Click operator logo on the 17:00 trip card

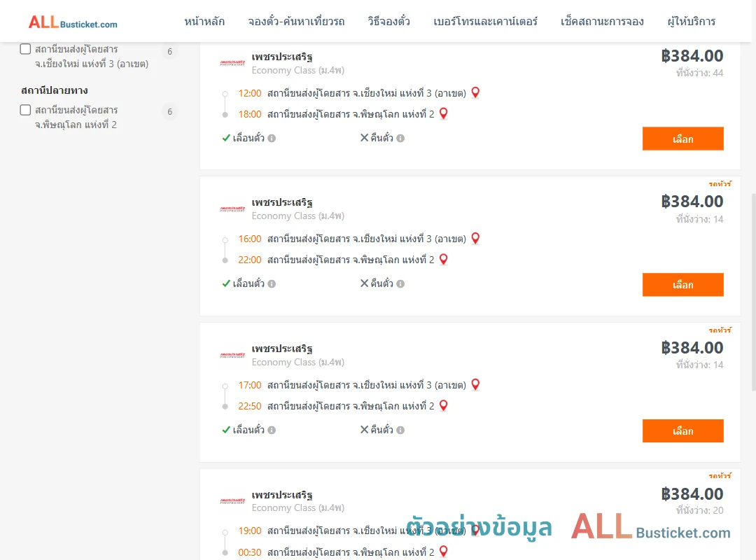[232, 355]
